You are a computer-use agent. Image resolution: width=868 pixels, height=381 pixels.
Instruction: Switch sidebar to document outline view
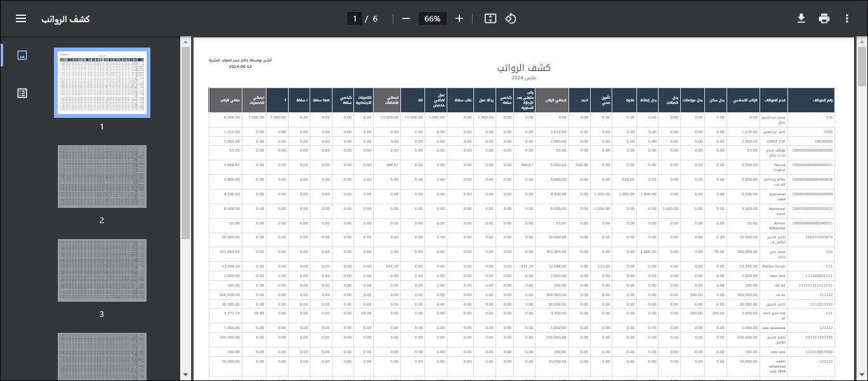(x=22, y=93)
